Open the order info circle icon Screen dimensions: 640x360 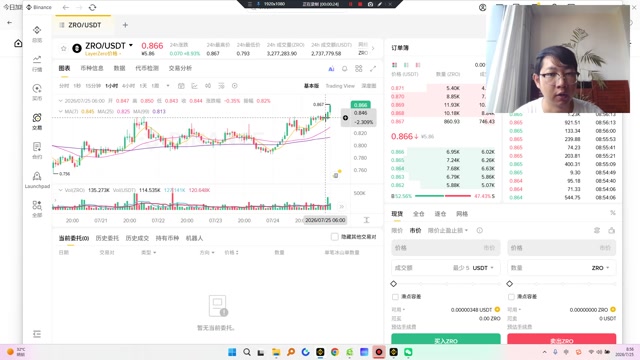[480, 230]
